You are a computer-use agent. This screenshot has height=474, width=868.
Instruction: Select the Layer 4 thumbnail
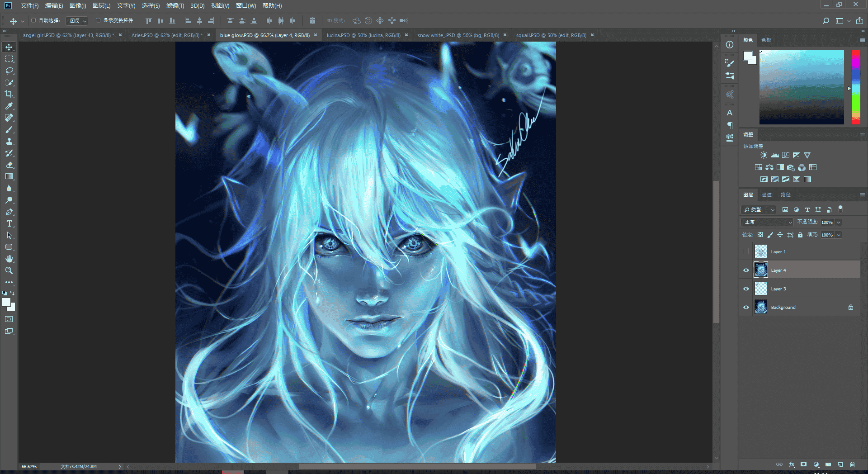761,270
